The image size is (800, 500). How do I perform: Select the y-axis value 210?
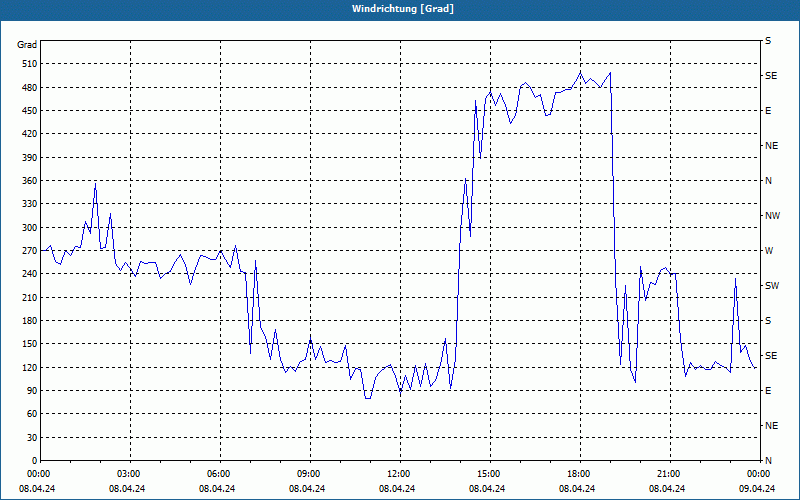click(x=30, y=297)
